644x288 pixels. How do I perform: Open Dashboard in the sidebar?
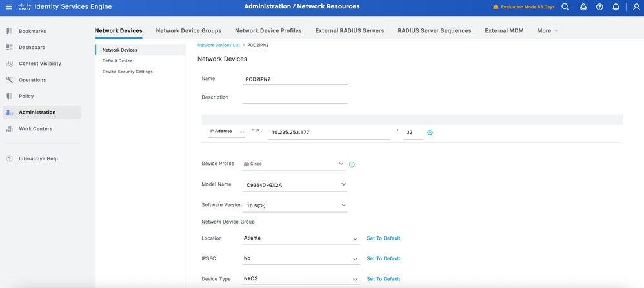32,47
